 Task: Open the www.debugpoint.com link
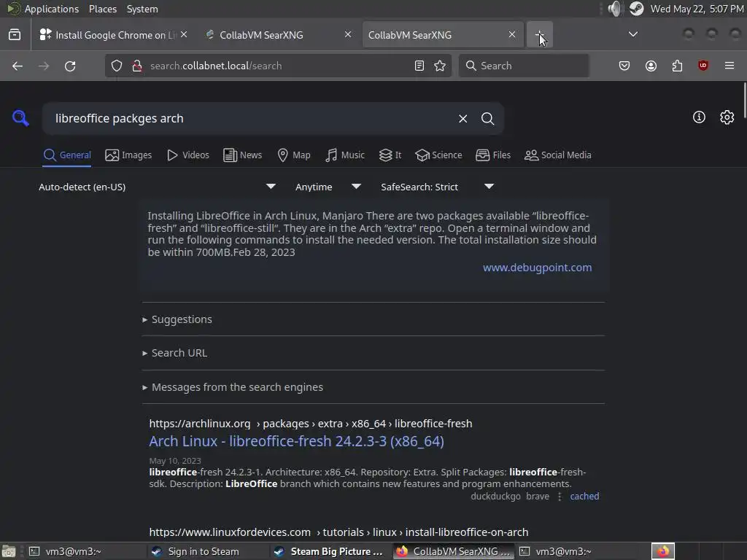(x=538, y=268)
